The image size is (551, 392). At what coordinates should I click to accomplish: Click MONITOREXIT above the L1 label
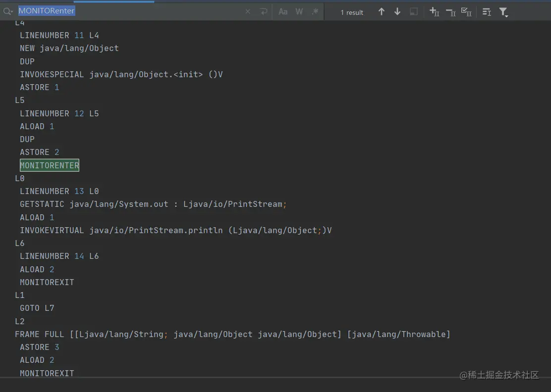coord(47,282)
